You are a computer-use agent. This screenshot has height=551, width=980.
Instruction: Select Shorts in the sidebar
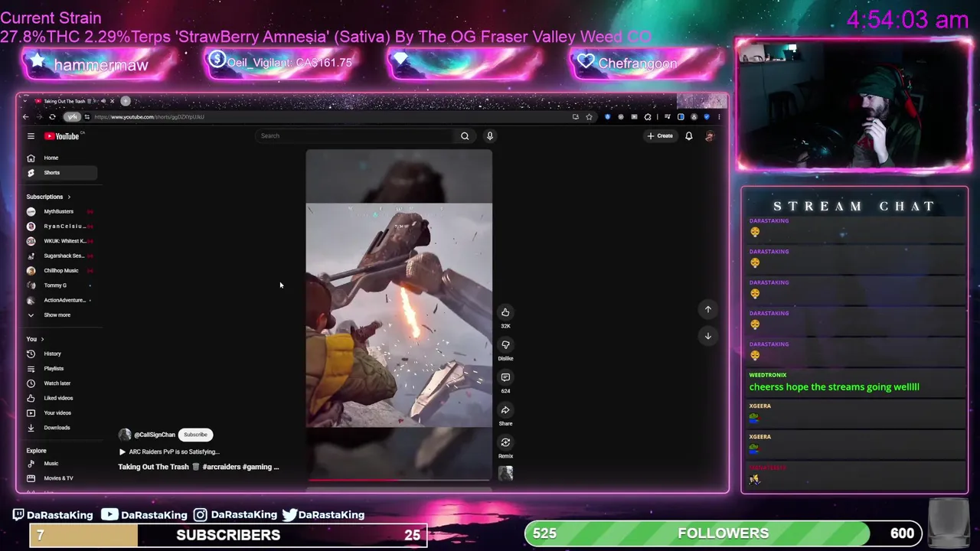[x=60, y=173]
